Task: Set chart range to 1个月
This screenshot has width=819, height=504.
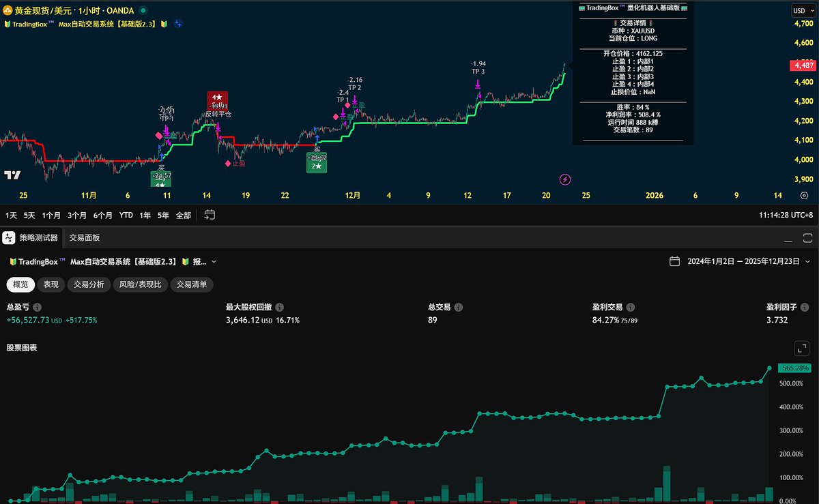Action: [51, 215]
